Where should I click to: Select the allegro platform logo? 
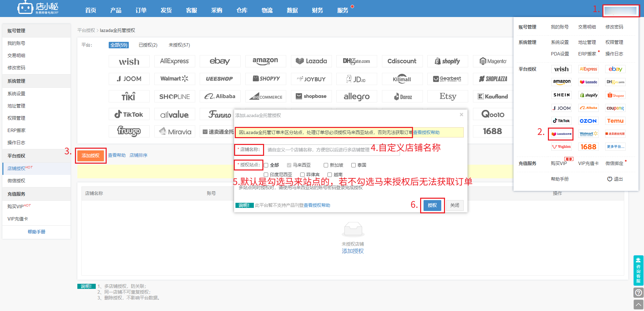pos(357,97)
